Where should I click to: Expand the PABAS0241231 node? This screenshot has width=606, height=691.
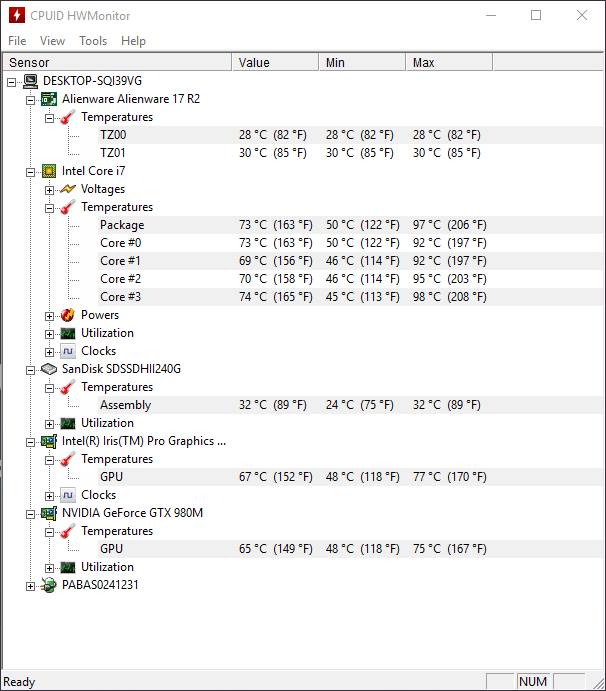coord(30,586)
